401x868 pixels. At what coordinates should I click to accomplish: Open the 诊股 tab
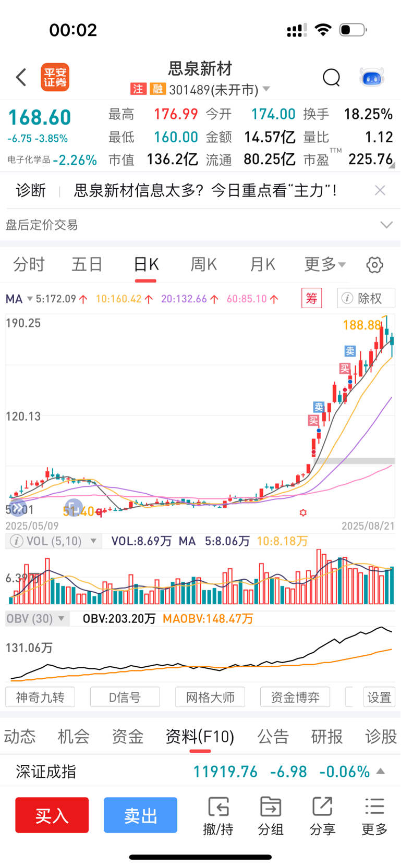(x=381, y=737)
